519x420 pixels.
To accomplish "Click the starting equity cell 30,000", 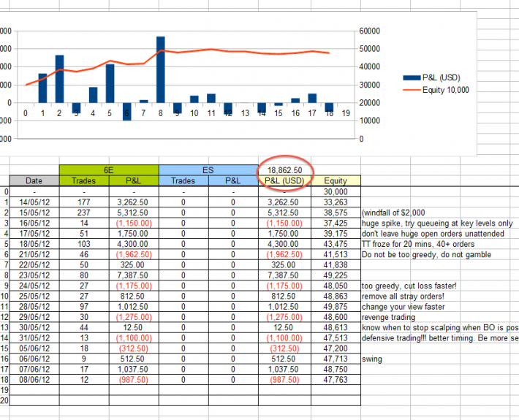I will click(336, 191).
